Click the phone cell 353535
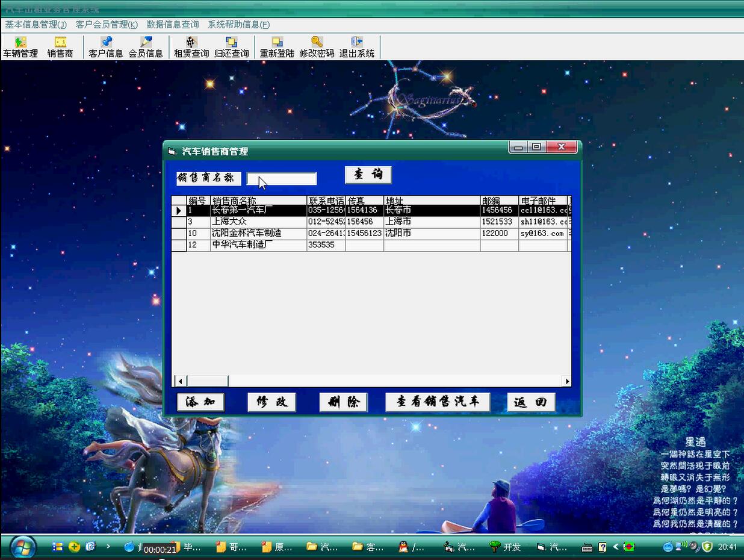This screenshot has height=560, width=744. coord(326,245)
